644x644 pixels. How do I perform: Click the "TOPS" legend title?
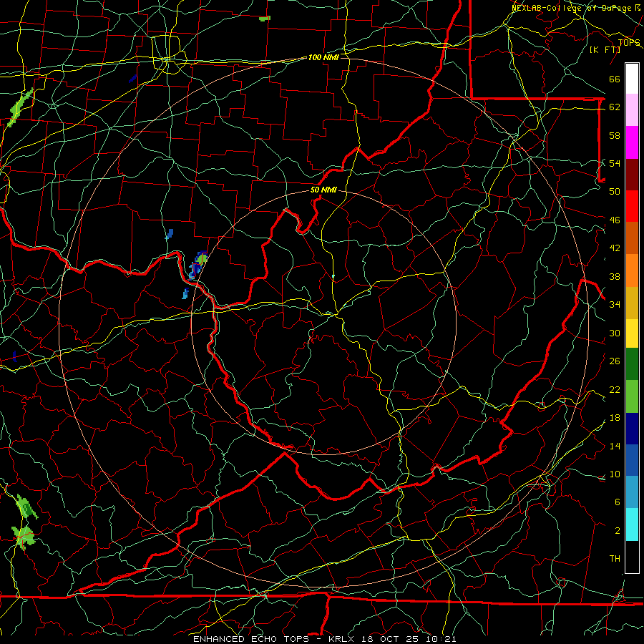(629, 43)
